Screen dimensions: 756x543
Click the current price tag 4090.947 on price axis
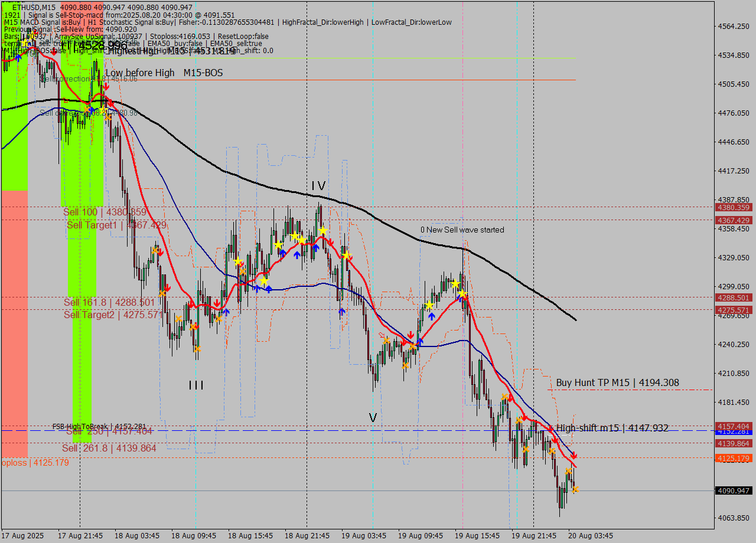[x=732, y=490]
